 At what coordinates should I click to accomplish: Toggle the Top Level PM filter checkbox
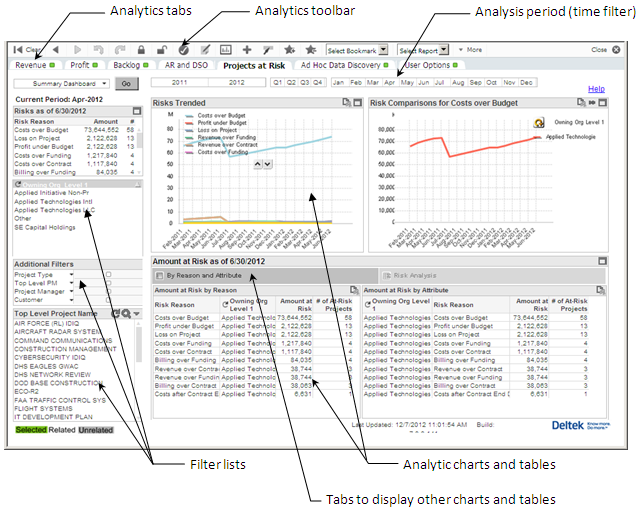coord(108,282)
